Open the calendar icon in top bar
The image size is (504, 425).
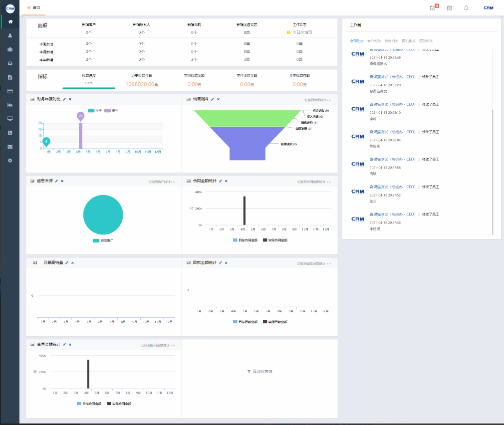coord(450,8)
